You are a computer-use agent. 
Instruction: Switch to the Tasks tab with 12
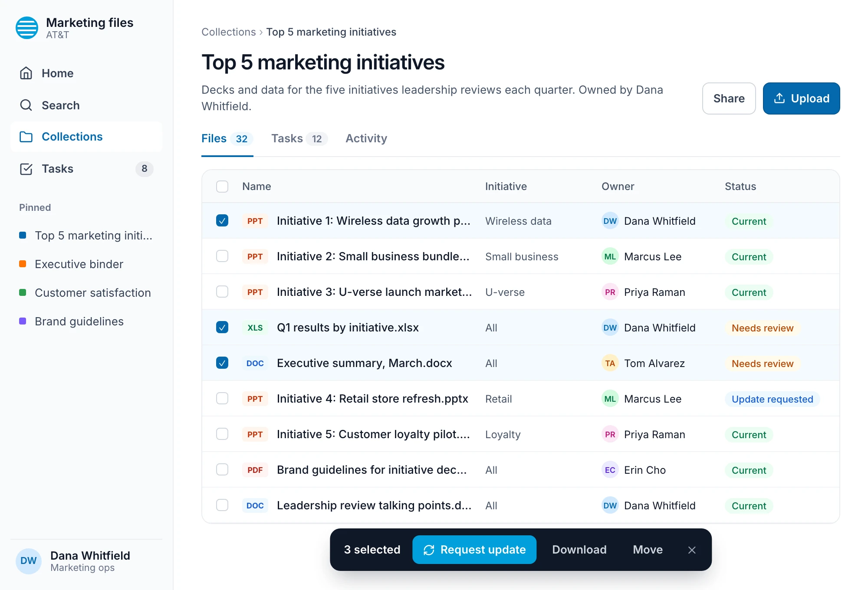pyautogui.click(x=299, y=139)
